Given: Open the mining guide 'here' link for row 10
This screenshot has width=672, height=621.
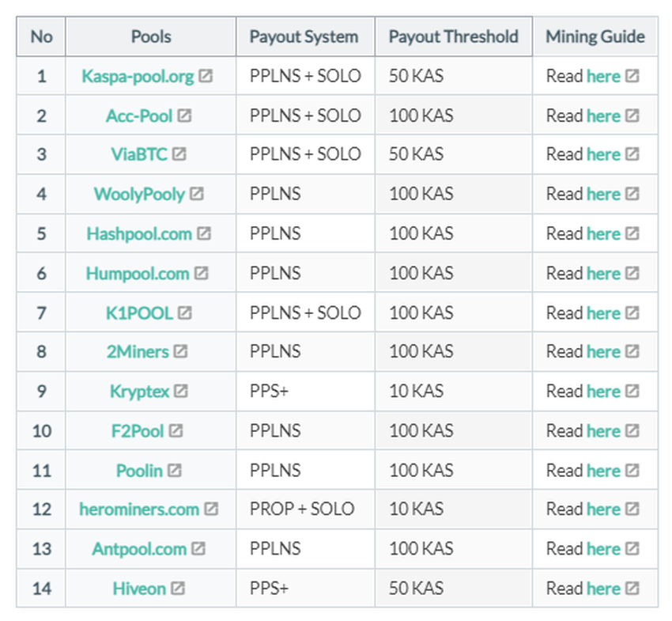Looking at the screenshot, I should (603, 431).
